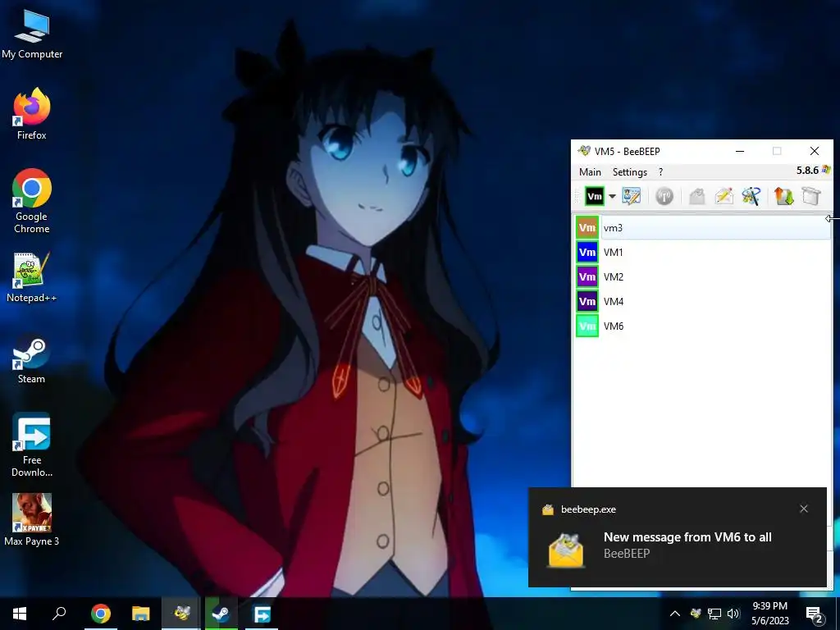Open Max Payne 3 desktop shortcut
This screenshot has height=630, width=840.
pyautogui.click(x=32, y=519)
